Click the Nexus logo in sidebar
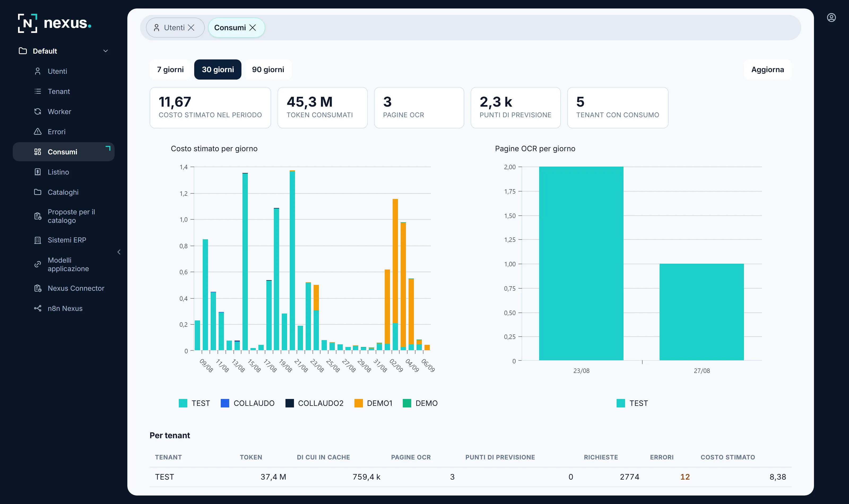The height and width of the screenshot is (504, 849). tap(55, 23)
